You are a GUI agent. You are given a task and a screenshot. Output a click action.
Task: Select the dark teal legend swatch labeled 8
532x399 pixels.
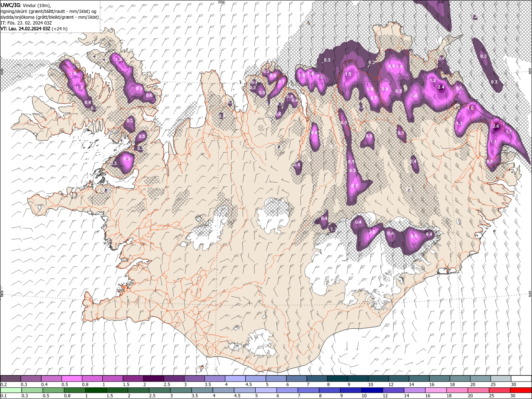(337, 379)
